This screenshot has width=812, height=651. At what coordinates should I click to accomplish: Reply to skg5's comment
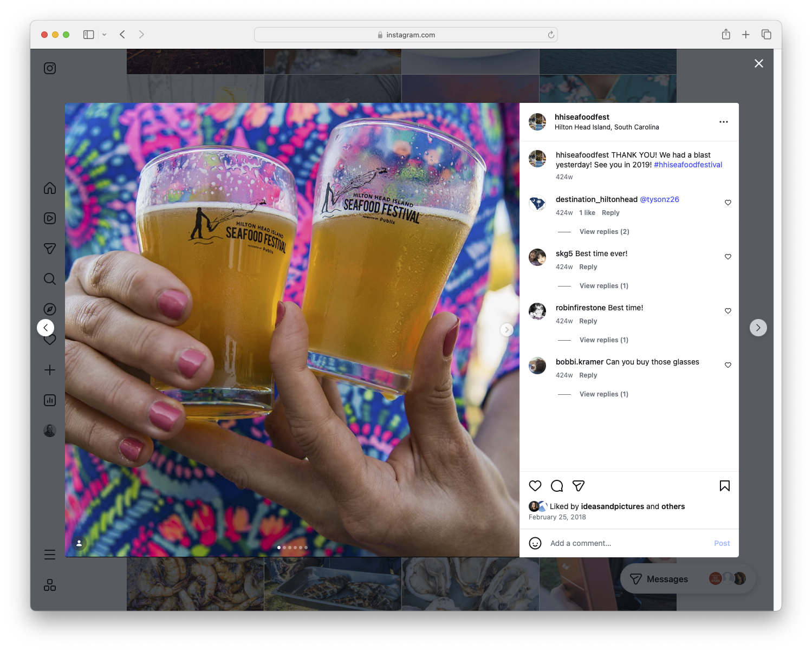click(x=588, y=267)
